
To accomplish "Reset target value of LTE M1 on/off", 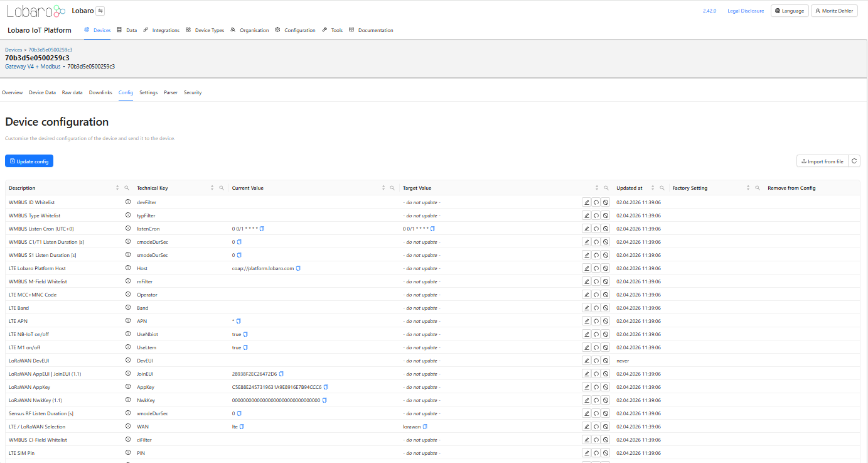I will coord(596,347).
